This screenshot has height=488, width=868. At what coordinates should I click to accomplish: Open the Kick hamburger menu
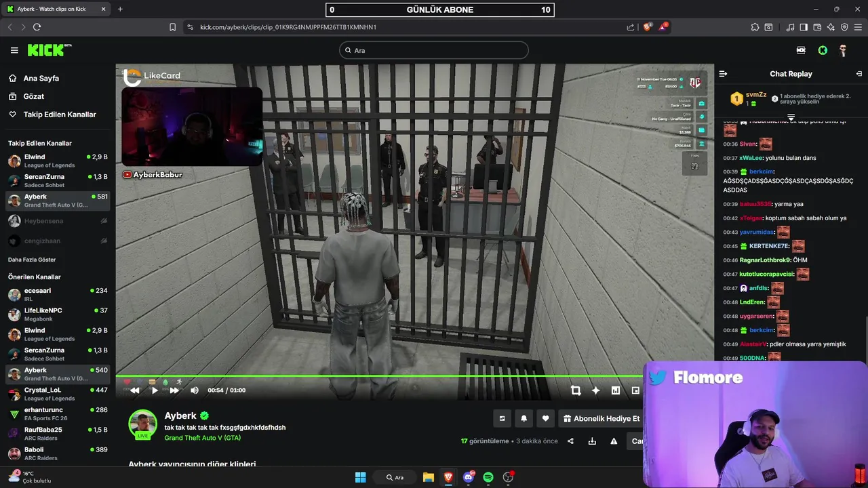(x=14, y=50)
